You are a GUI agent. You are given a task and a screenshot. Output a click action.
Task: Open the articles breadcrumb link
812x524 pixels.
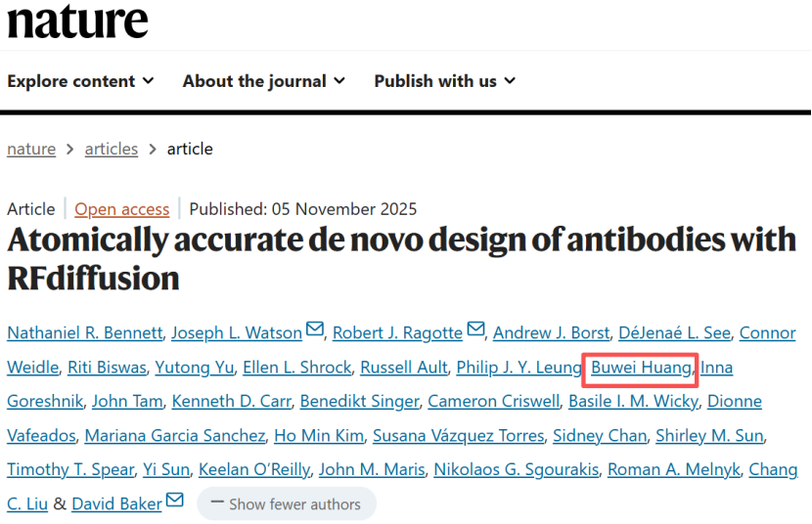112,149
